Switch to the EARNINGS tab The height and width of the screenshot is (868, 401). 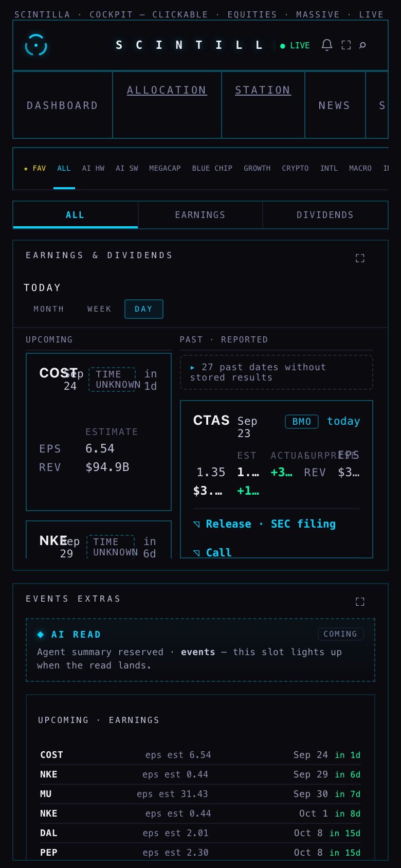coord(200,215)
